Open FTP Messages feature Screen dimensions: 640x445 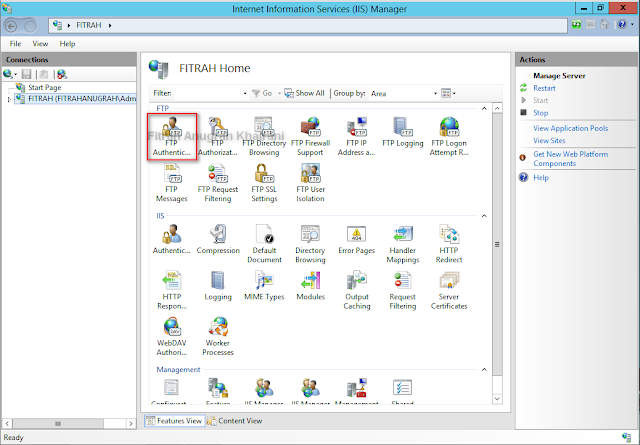click(x=171, y=183)
